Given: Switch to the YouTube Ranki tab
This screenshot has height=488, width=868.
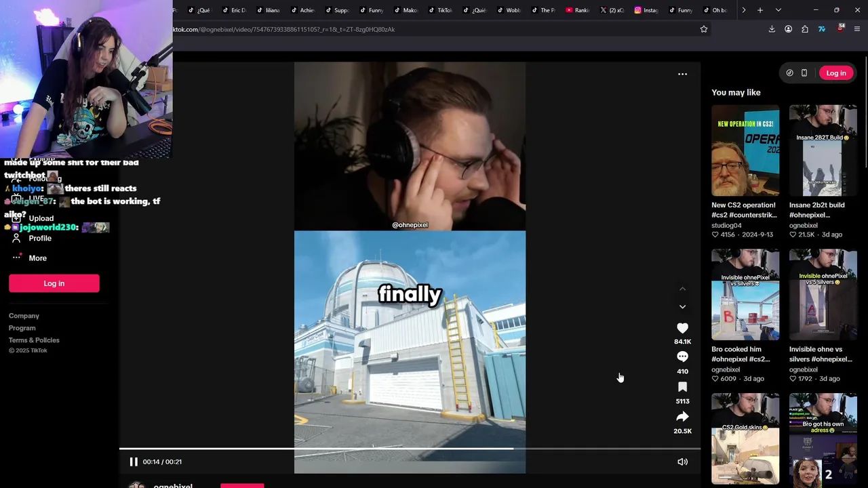Looking at the screenshot, I should (578, 10).
